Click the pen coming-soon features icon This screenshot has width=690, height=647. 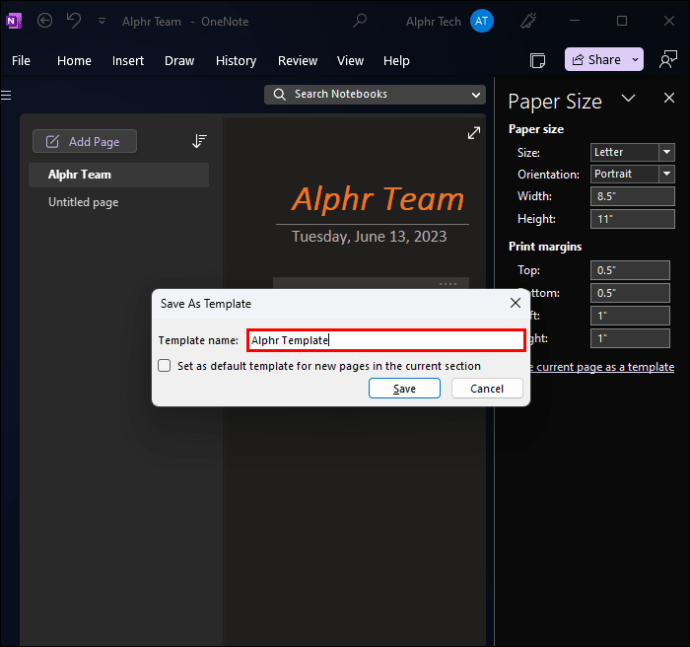529,20
